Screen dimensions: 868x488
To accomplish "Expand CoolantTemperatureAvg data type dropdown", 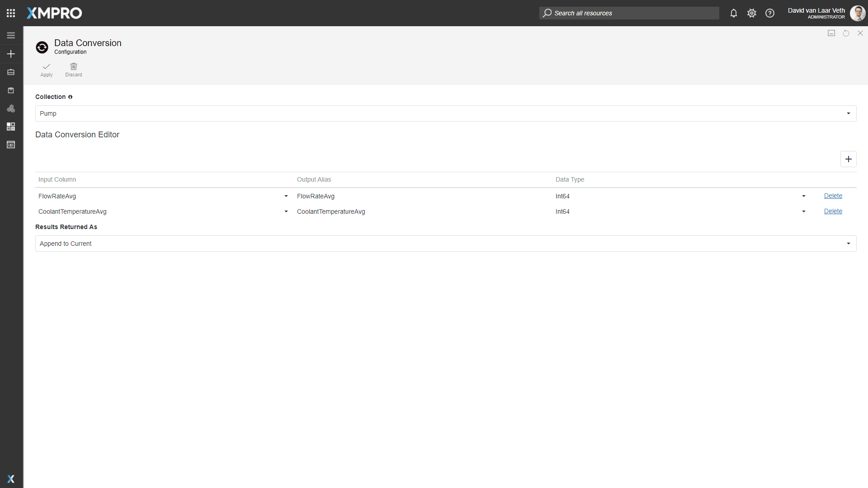I will click(x=803, y=211).
